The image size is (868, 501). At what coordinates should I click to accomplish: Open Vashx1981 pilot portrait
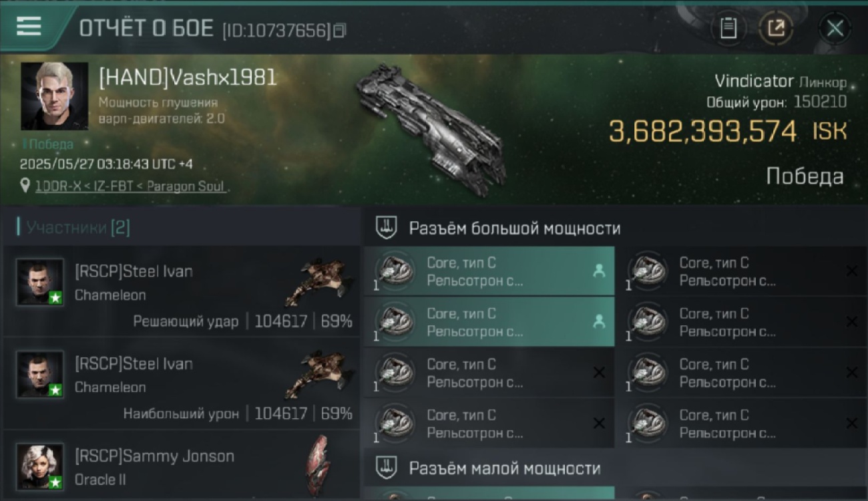tap(54, 96)
